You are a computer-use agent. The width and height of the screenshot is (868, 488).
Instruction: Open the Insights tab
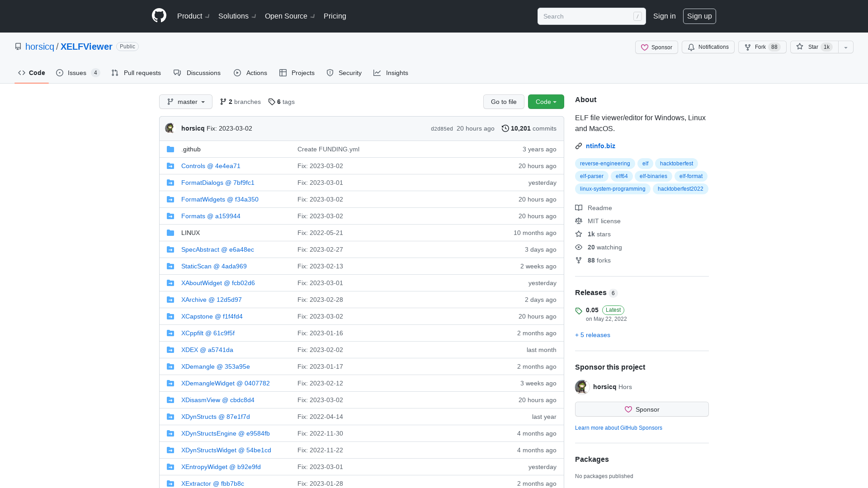coord(391,73)
